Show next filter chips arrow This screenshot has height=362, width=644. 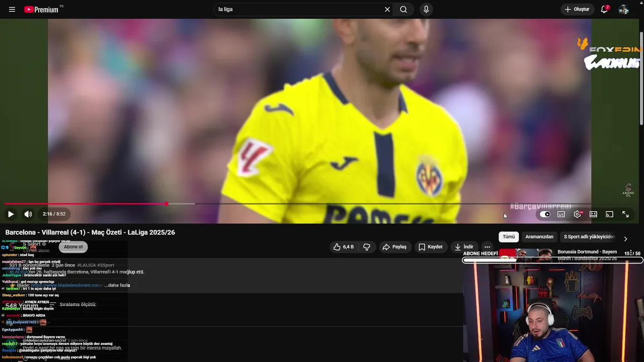[625, 239]
